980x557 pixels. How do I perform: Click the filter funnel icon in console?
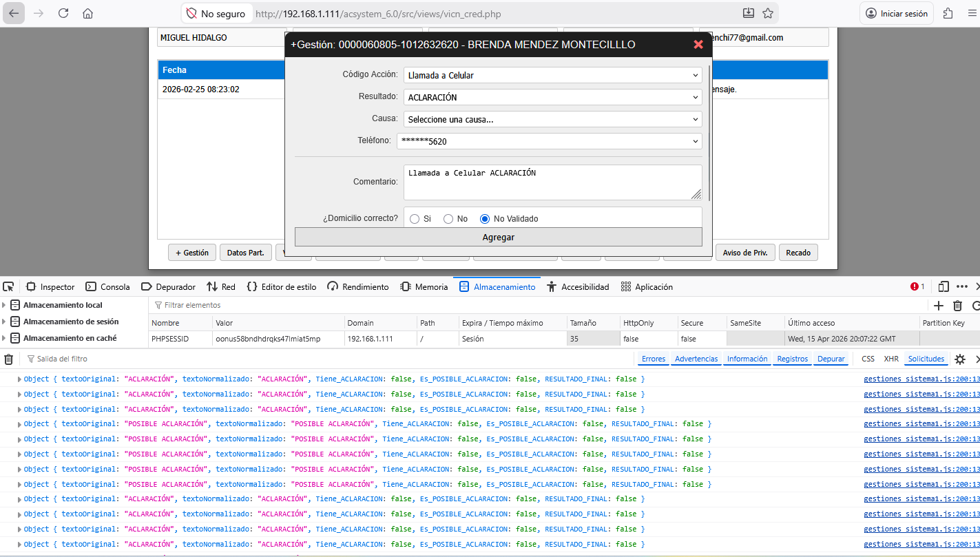click(x=31, y=359)
